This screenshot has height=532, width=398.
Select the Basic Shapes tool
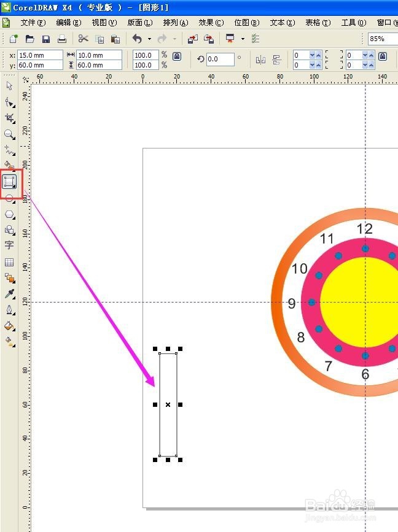tap(9, 230)
